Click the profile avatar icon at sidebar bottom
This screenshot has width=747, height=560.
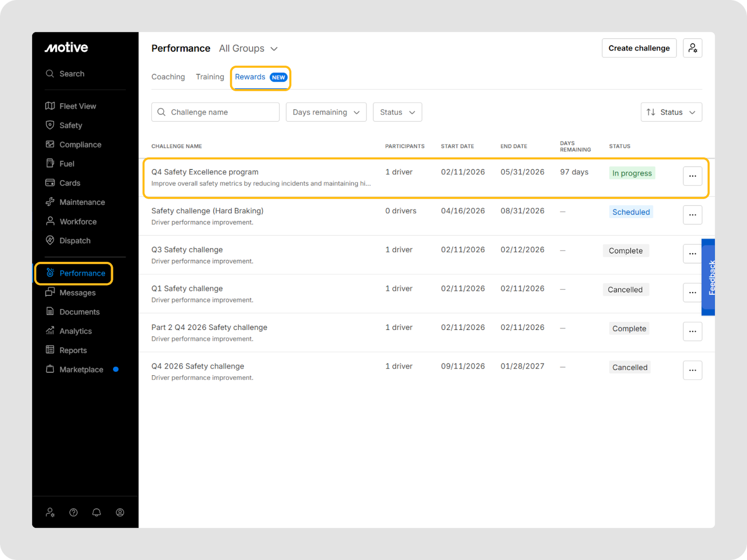click(x=120, y=512)
